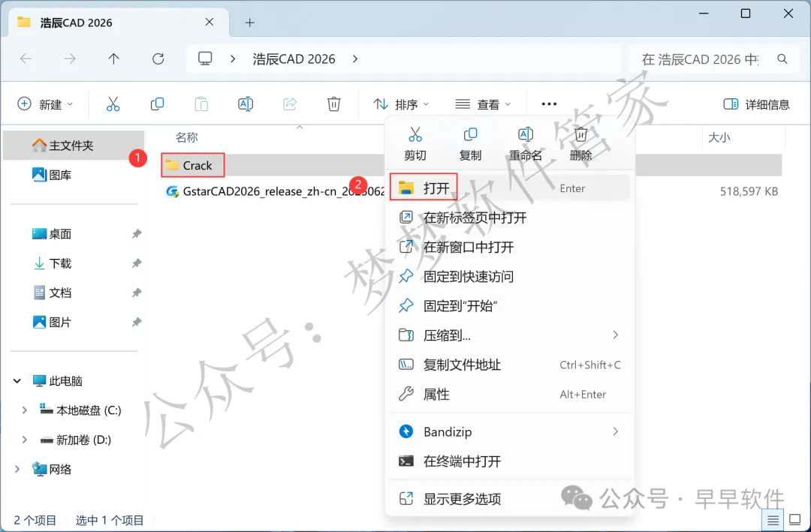Click the toolbar Rename icon
Image resolution: width=811 pixels, height=532 pixels.
246,104
